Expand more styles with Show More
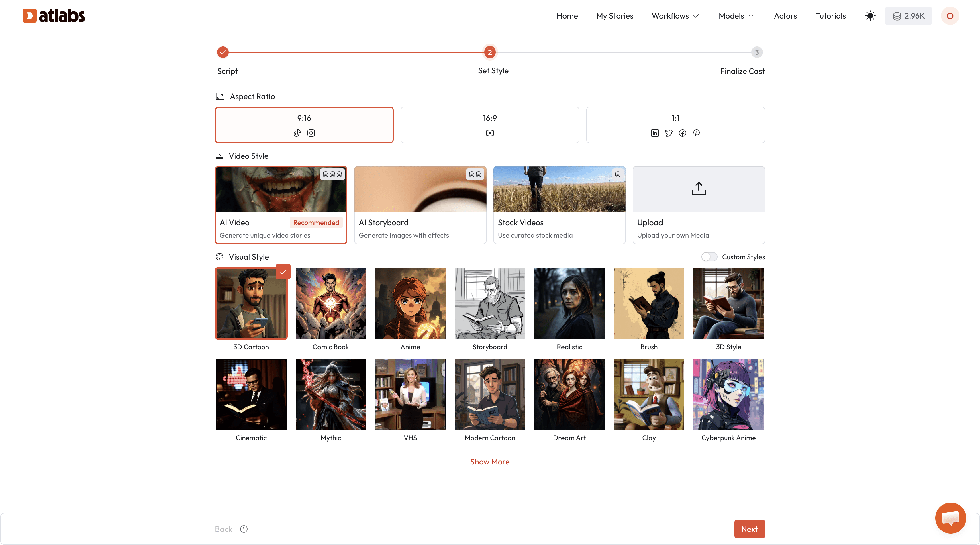The height and width of the screenshot is (545, 980). click(x=490, y=462)
